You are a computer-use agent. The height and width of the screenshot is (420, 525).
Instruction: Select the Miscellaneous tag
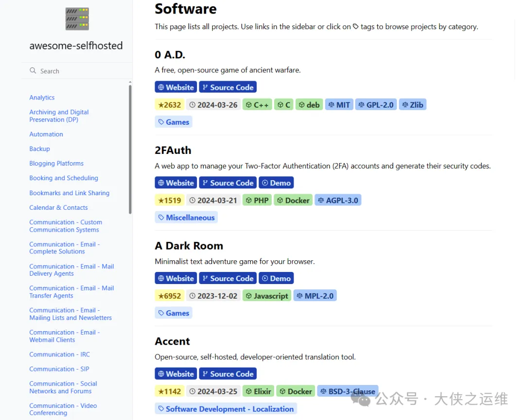pyautogui.click(x=186, y=218)
